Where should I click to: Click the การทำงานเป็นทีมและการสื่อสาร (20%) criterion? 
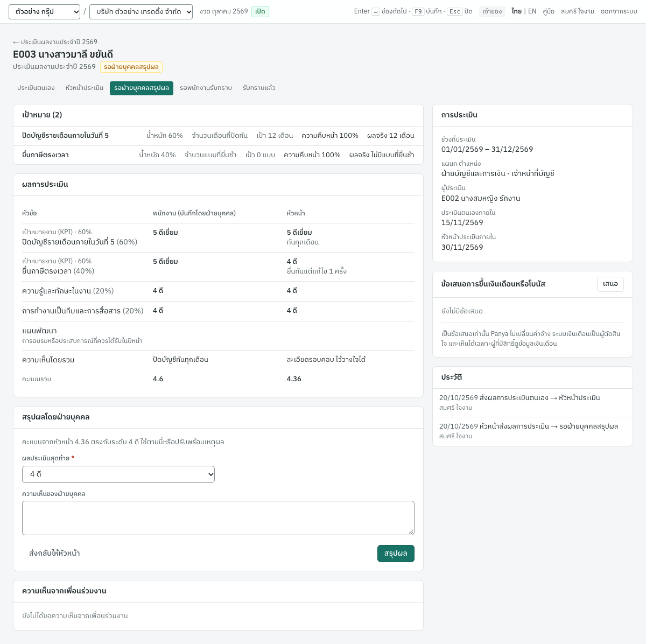coord(83,311)
